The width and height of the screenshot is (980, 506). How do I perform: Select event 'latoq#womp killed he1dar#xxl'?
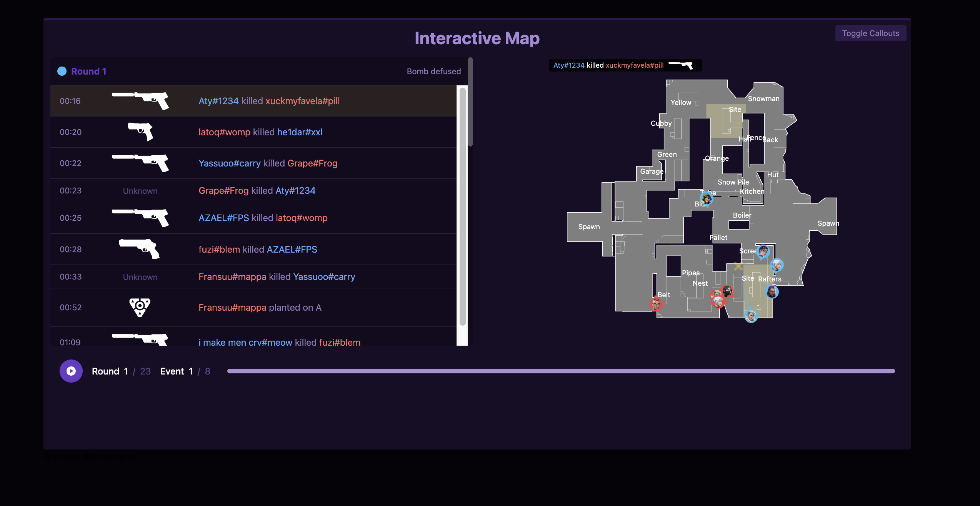tap(253, 132)
